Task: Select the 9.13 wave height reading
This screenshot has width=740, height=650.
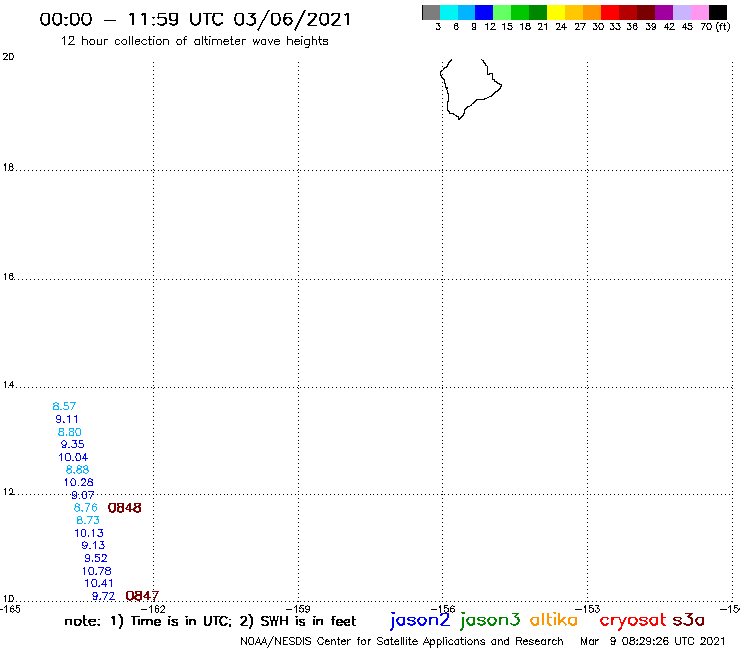Action: tap(93, 545)
